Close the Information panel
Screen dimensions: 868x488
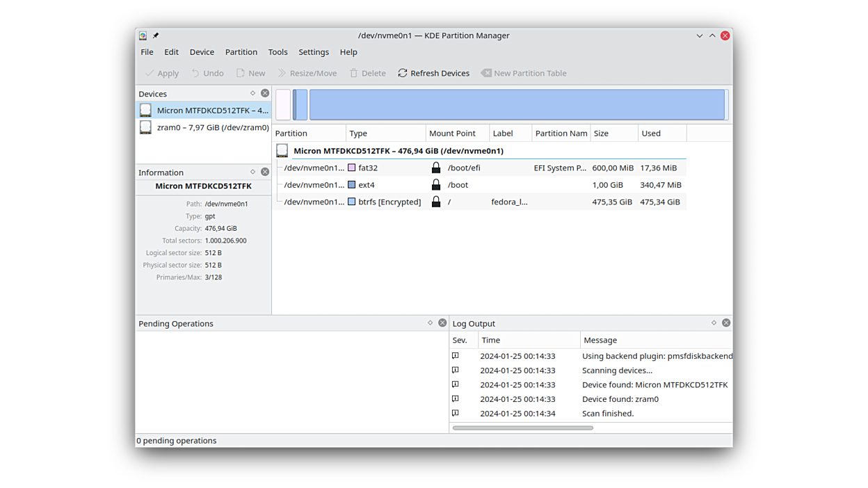pos(265,172)
